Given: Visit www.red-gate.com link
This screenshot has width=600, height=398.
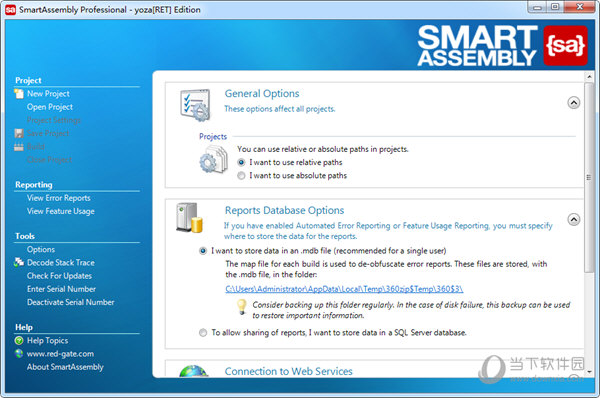Looking at the screenshot, I should click(x=60, y=354).
